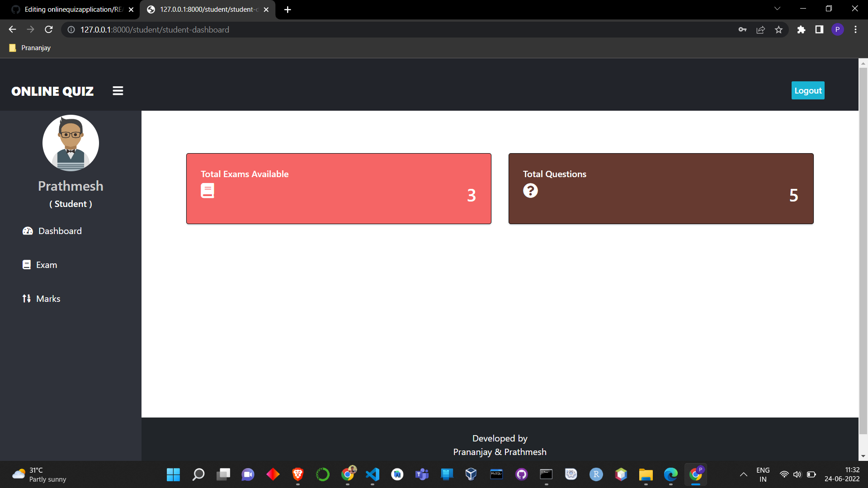Expand hidden system tray icons

tap(744, 474)
